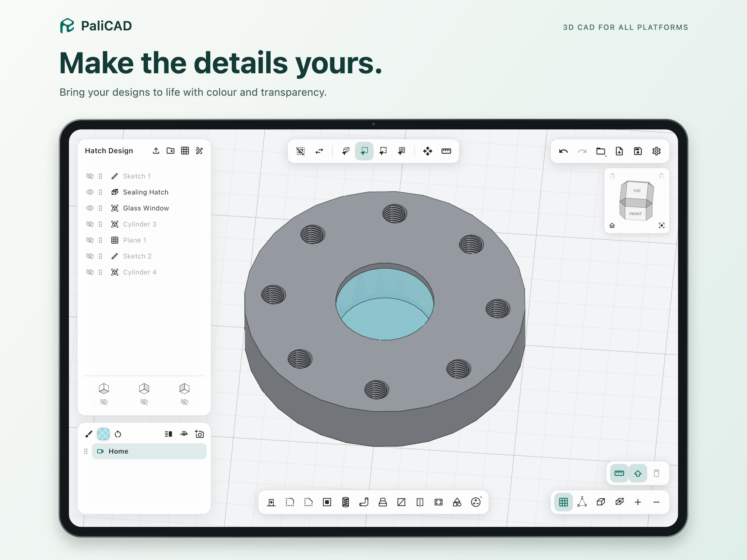Click the swap arrows icon in top toolbar
Screen dimensions: 747x560
[x=319, y=151]
